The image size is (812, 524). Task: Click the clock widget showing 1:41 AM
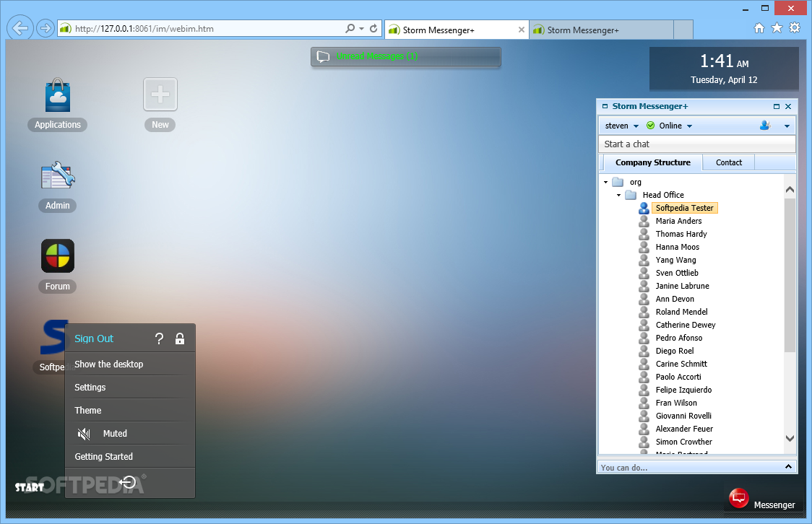724,69
